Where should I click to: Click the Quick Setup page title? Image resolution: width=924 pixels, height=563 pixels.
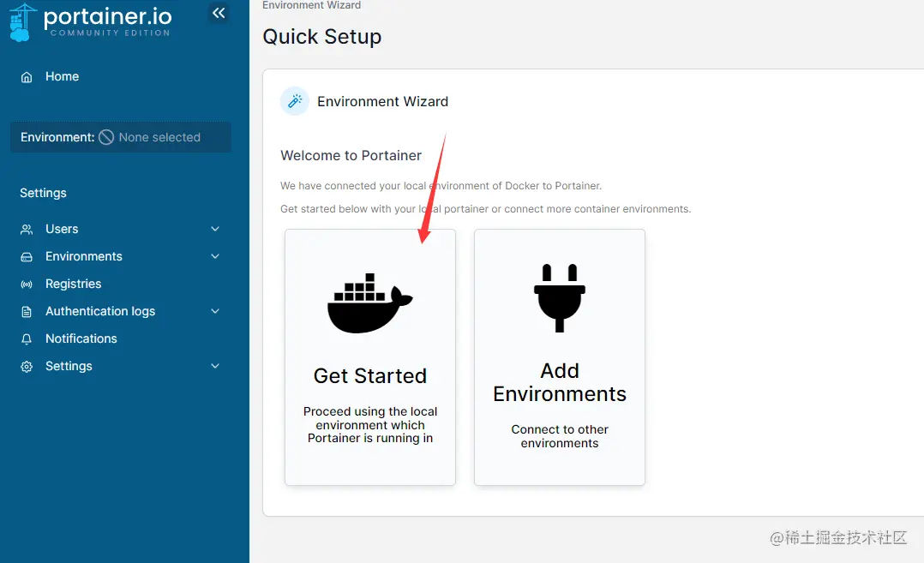[x=321, y=37]
